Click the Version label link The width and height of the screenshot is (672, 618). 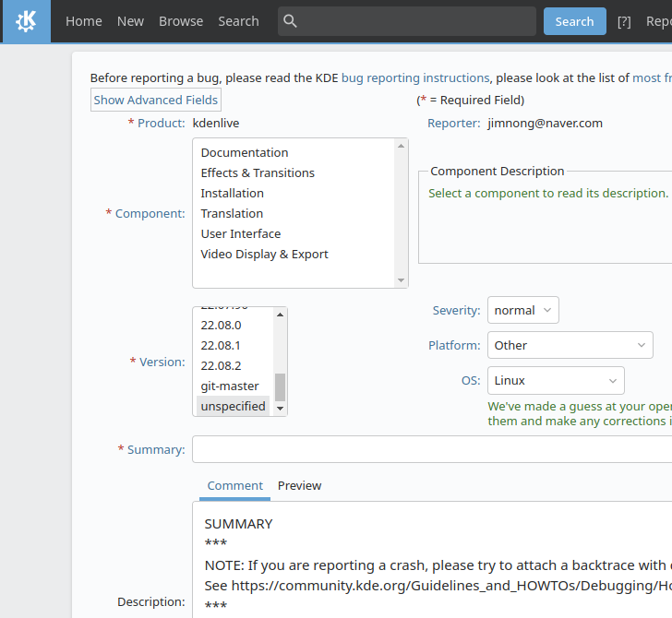point(162,362)
